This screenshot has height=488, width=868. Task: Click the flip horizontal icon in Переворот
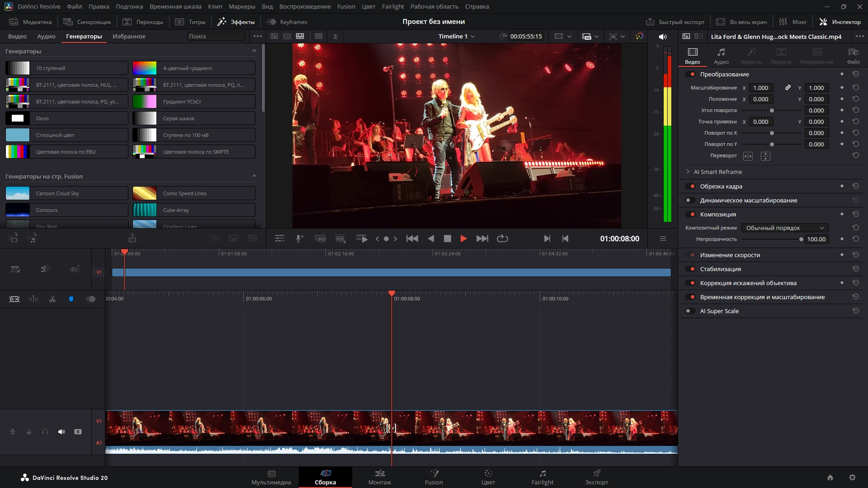pyautogui.click(x=748, y=156)
